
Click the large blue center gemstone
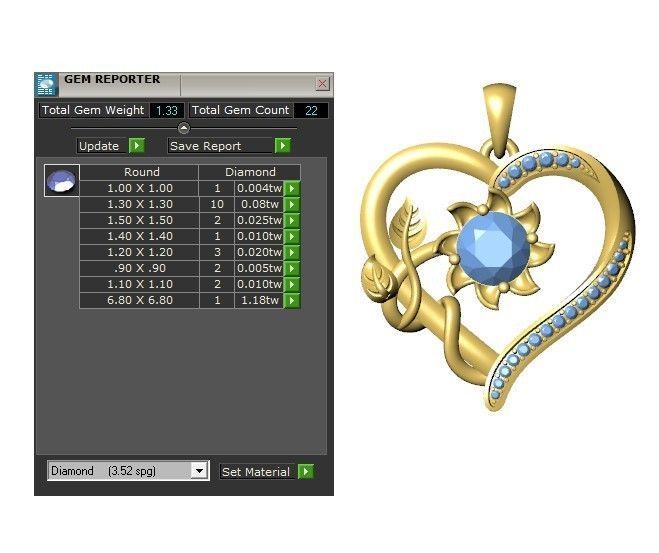tap(493, 249)
